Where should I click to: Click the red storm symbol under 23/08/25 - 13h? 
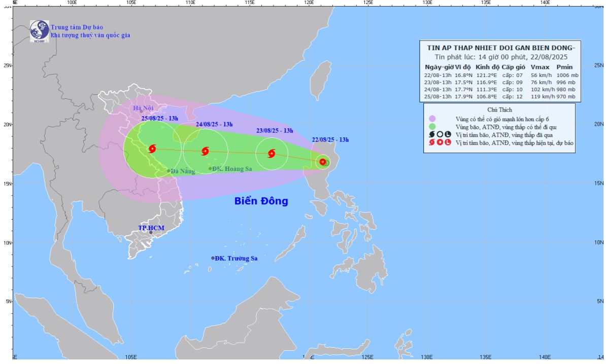272,153
